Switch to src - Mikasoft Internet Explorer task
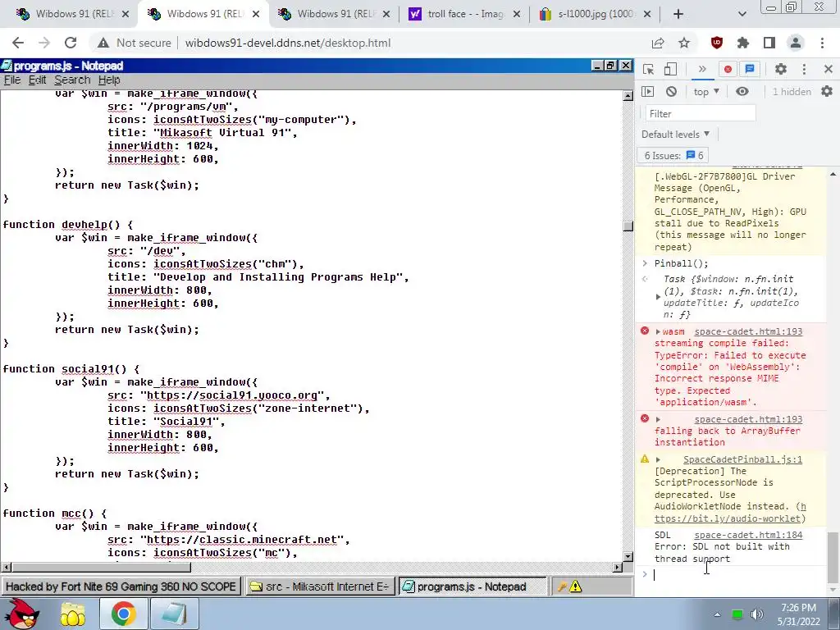Screen dimensions: 840x630 320,587
